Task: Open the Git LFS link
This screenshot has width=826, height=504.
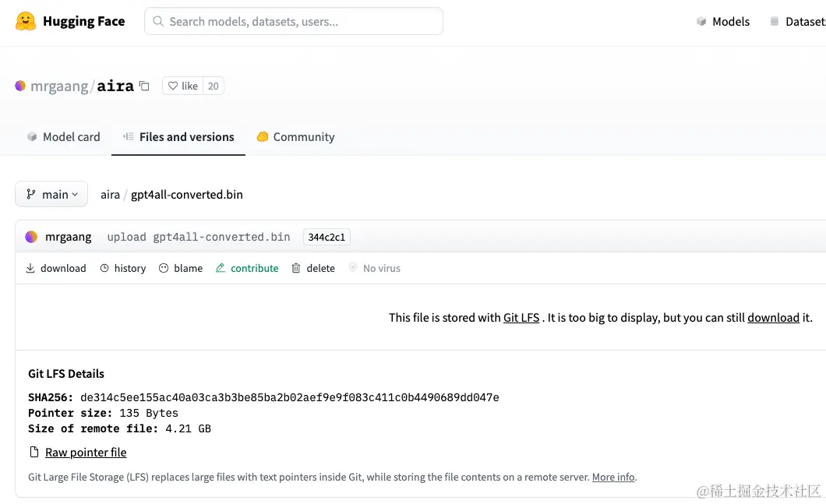Action: click(x=521, y=318)
